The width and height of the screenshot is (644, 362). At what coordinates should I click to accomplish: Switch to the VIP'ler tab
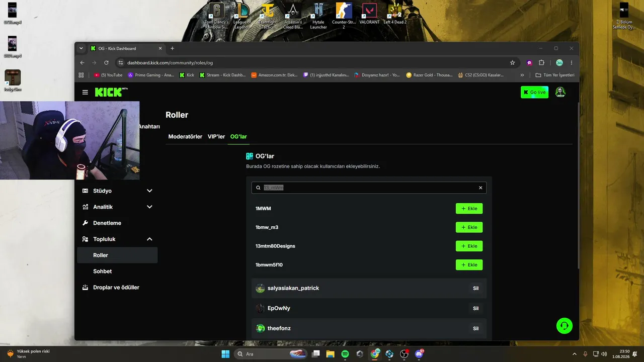tap(216, 137)
